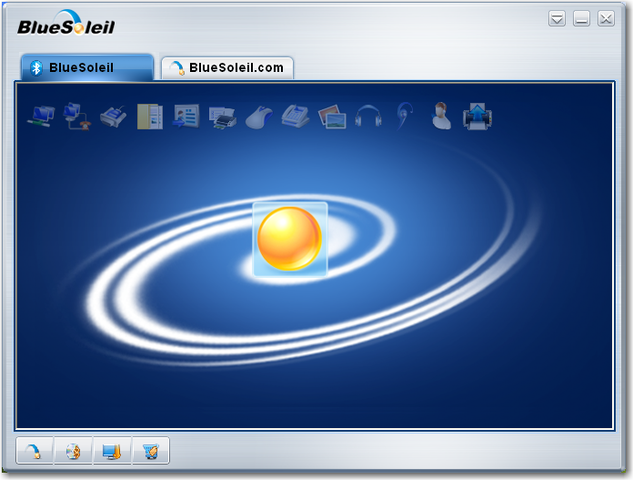Click the blue upload arrow service icon
The width and height of the screenshot is (633, 480).
coord(477,116)
